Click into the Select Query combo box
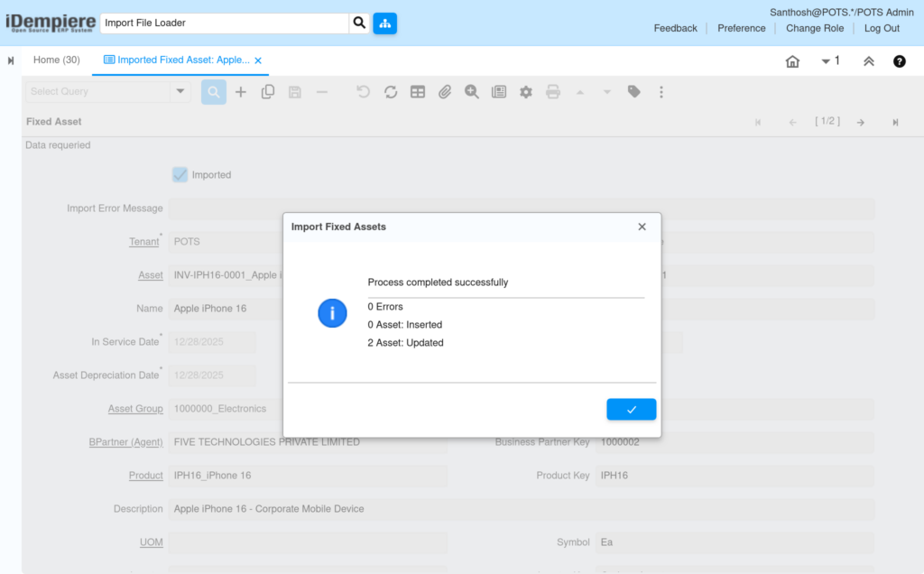924x574 pixels. pyautogui.click(x=98, y=91)
